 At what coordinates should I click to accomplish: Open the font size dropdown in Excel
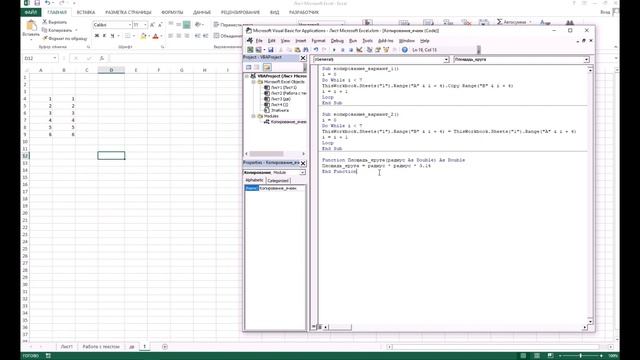click(x=145, y=25)
